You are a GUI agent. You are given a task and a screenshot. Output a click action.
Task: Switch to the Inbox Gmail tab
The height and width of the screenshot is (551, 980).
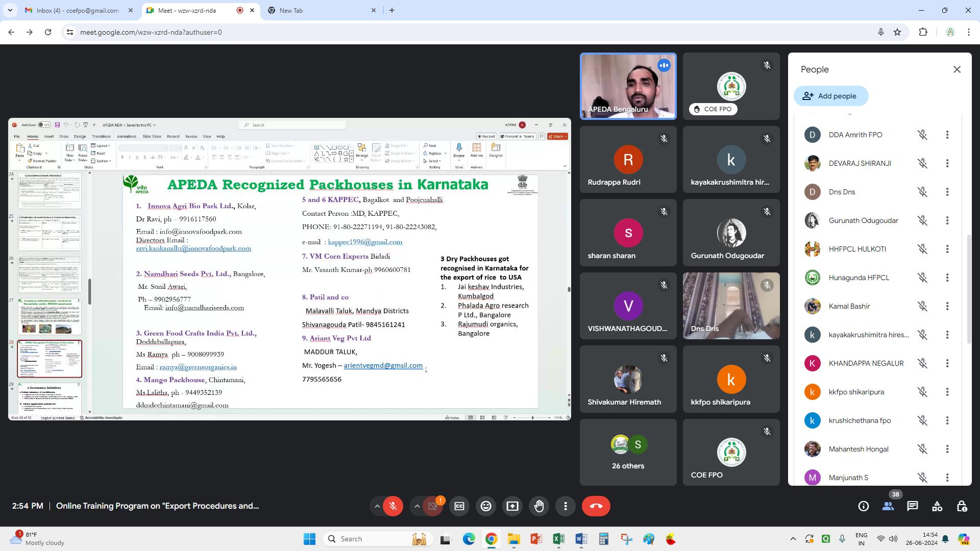[x=78, y=10]
